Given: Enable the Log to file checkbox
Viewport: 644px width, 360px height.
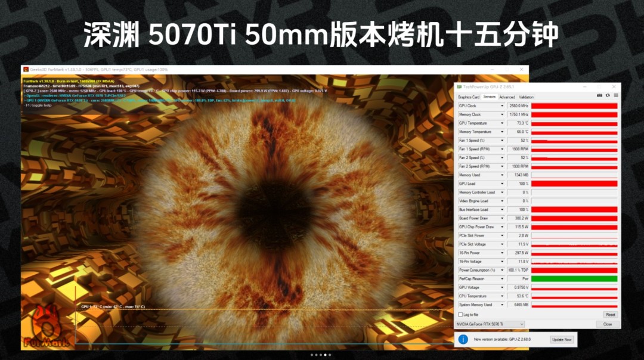Looking at the screenshot, I should pyautogui.click(x=460, y=314).
